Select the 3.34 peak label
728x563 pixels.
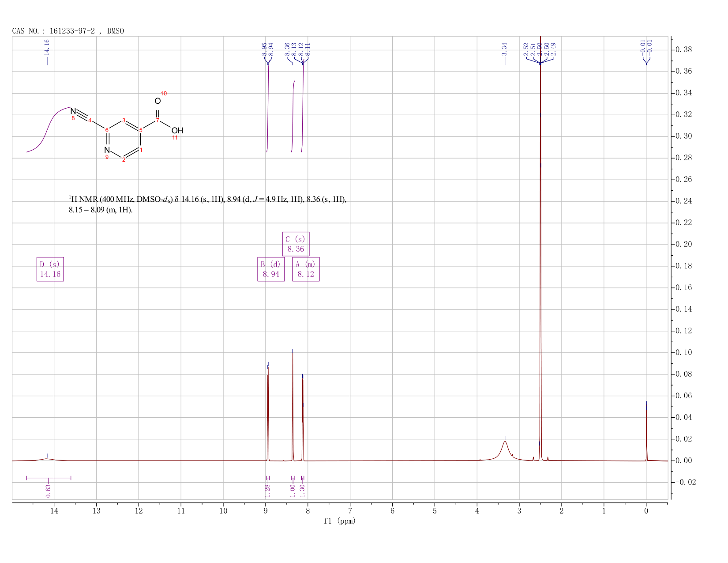[x=505, y=49]
